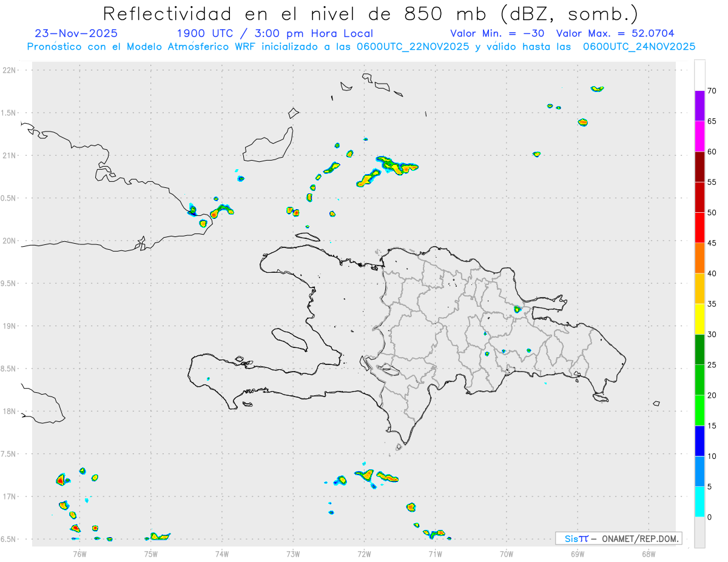The image size is (728, 562).
Task: Click the light blue 5–10 dBZ swatch
Action: point(699,472)
